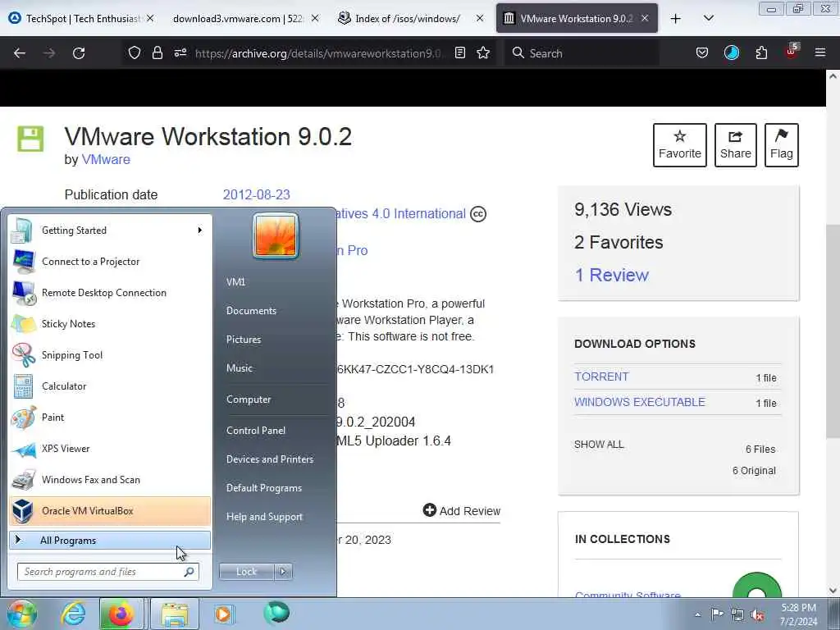Open the tracking protection shield icon

[x=135, y=52]
